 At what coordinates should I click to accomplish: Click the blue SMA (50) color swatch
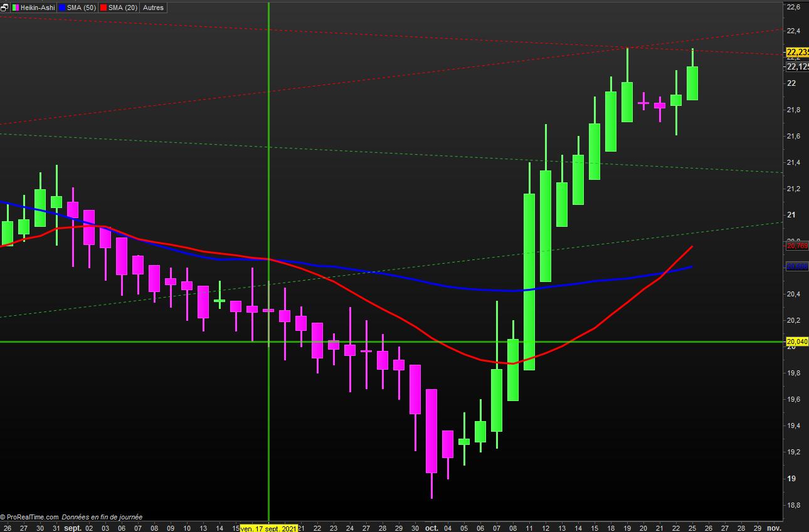coord(61,8)
